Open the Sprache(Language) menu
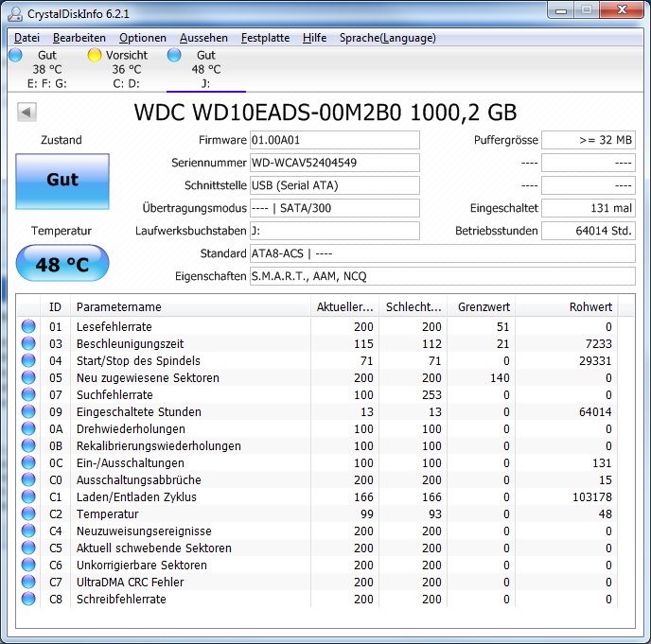The image size is (651, 644). point(388,38)
